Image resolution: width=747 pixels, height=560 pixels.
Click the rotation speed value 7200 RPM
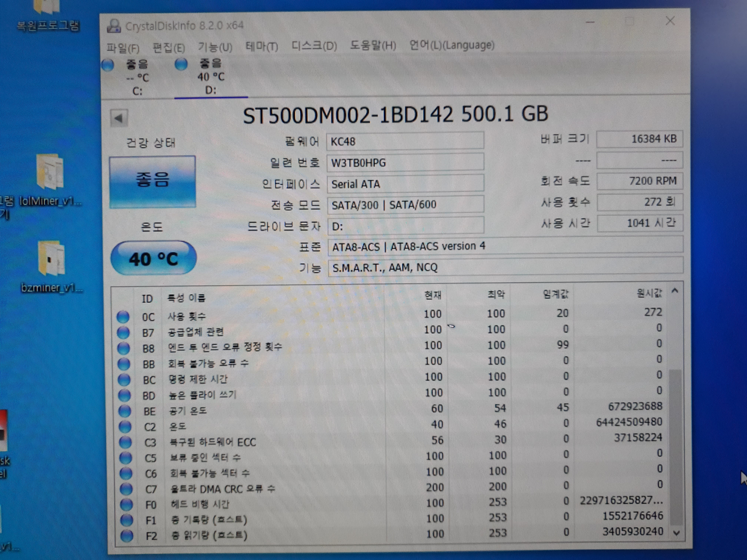coord(640,181)
